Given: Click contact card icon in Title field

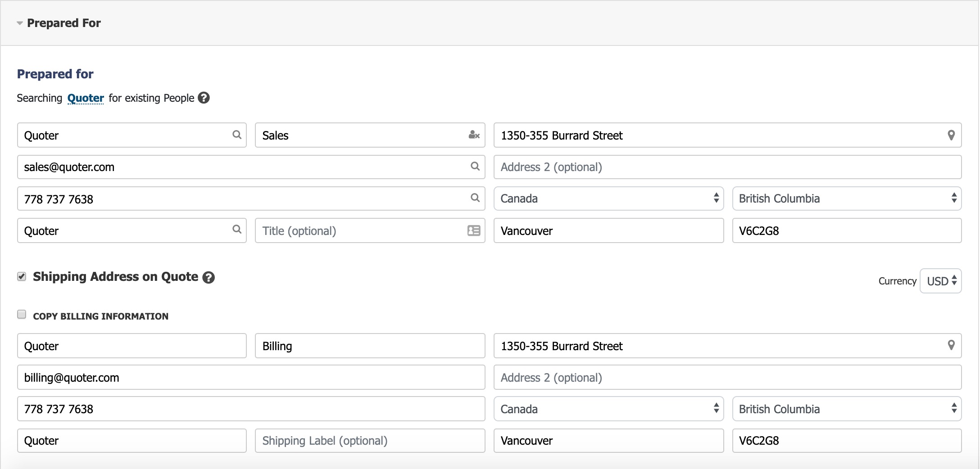Looking at the screenshot, I should (474, 230).
